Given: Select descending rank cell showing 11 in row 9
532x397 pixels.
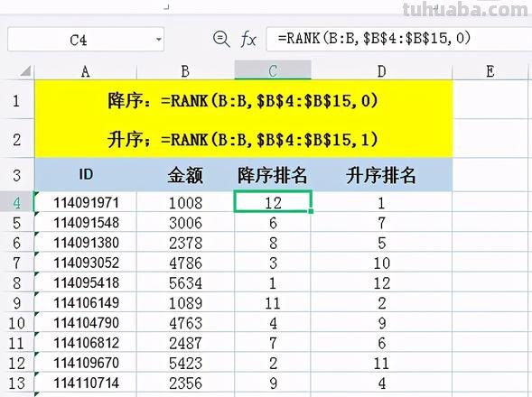Looking at the screenshot, I should [x=273, y=302].
